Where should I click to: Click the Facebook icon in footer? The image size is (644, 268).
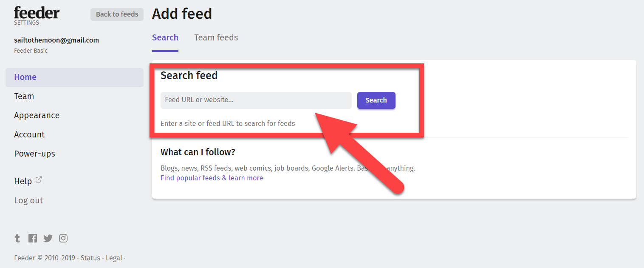click(x=32, y=238)
